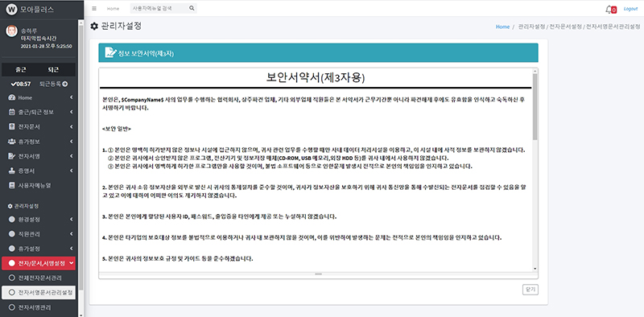Click the Home breadcrumb link
This screenshot has width=644, height=317.
pos(502,27)
